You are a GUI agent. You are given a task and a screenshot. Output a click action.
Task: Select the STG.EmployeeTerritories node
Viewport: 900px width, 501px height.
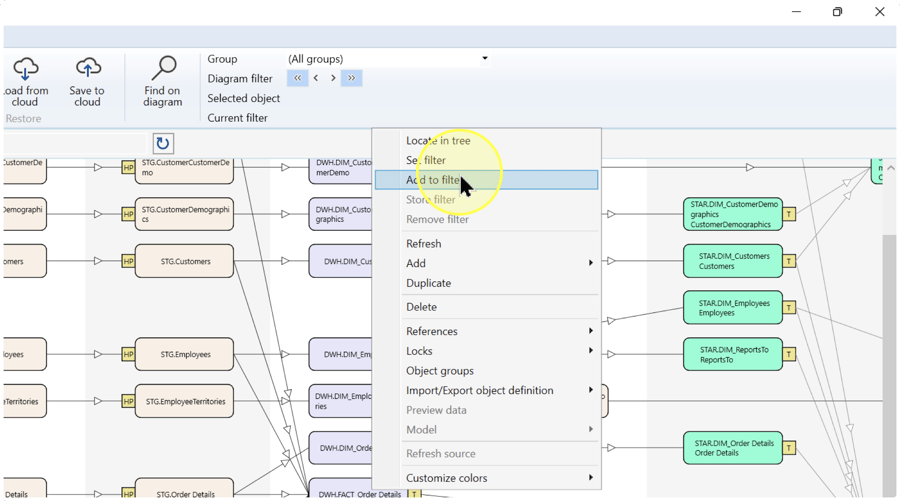click(184, 401)
